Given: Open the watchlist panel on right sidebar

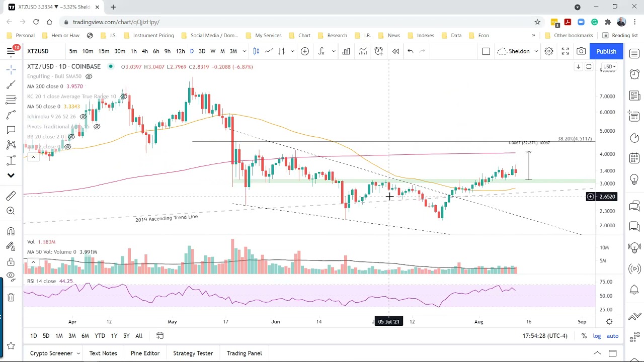Looking at the screenshot, I should 634,53.
